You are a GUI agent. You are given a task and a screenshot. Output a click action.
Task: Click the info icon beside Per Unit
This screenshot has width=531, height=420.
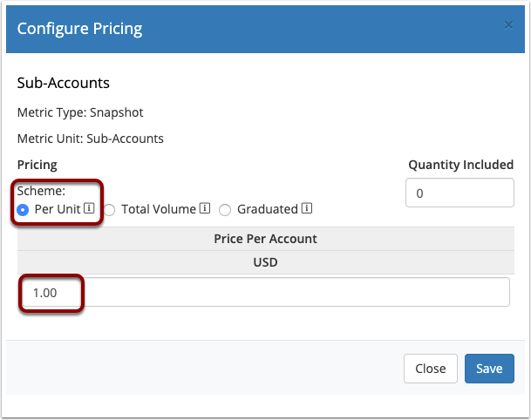tap(89, 208)
